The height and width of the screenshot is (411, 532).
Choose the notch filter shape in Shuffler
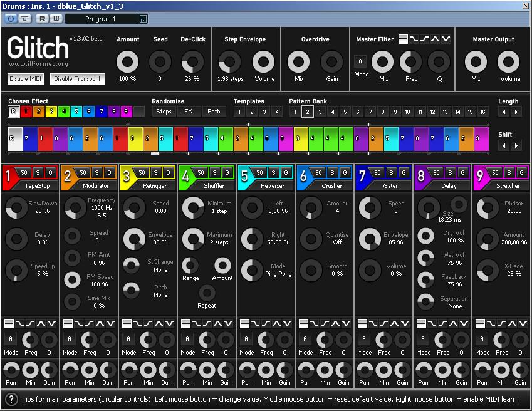[x=228, y=323]
